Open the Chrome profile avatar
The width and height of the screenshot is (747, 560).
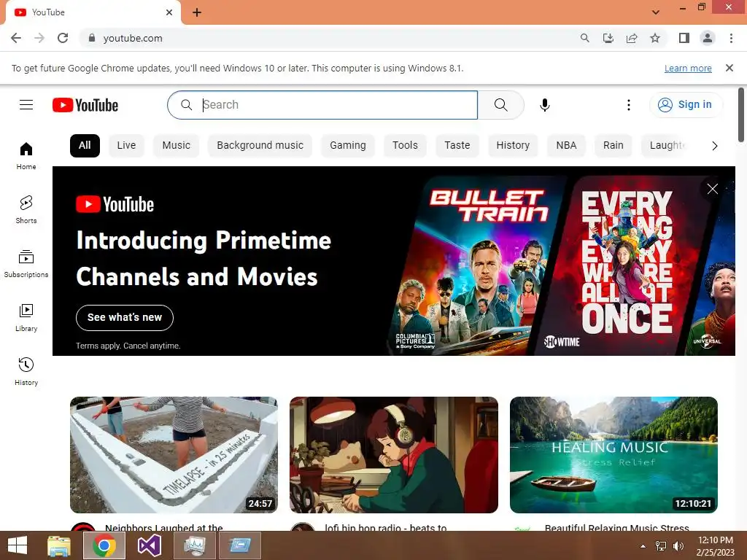point(708,38)
